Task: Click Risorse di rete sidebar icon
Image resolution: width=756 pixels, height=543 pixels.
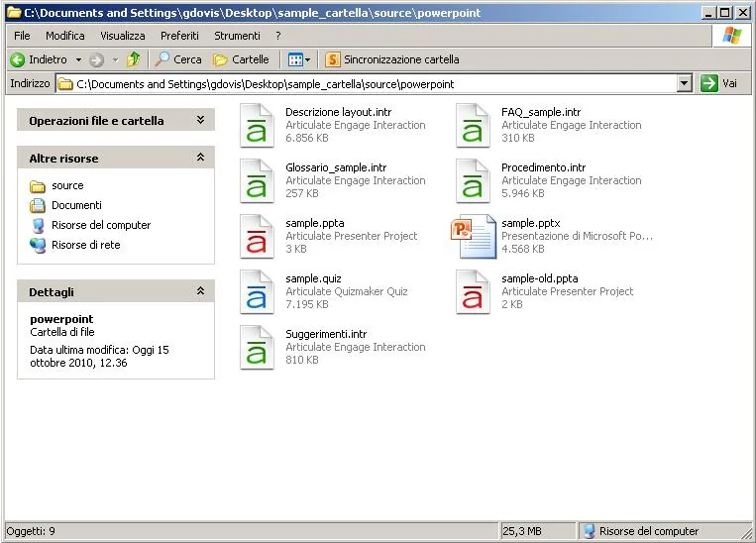Action: (37, 245)
